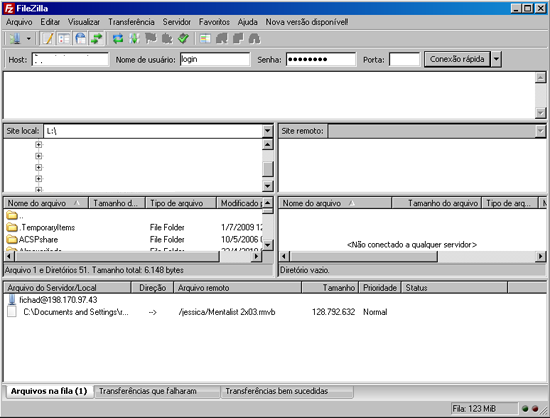The width and height of the screenshot is (550, 418).
Task: Select the parent '..' folder icon
Action: (x=12, y=215)
